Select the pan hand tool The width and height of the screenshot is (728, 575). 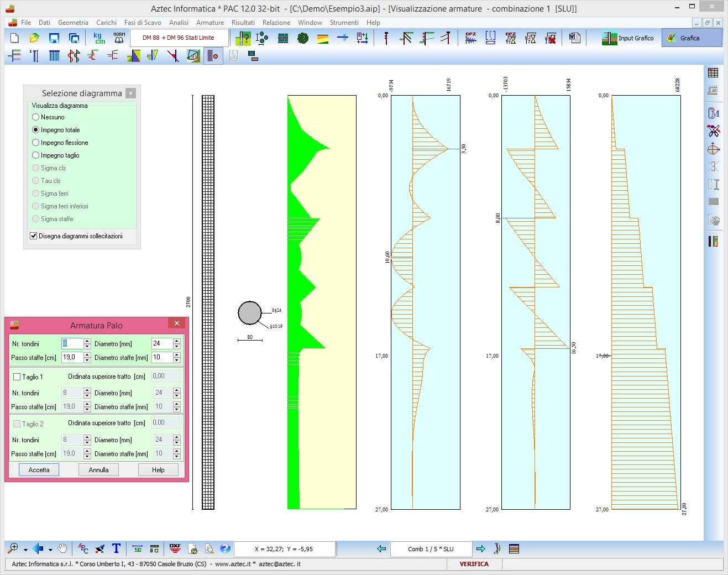click(x=62, y=548)
